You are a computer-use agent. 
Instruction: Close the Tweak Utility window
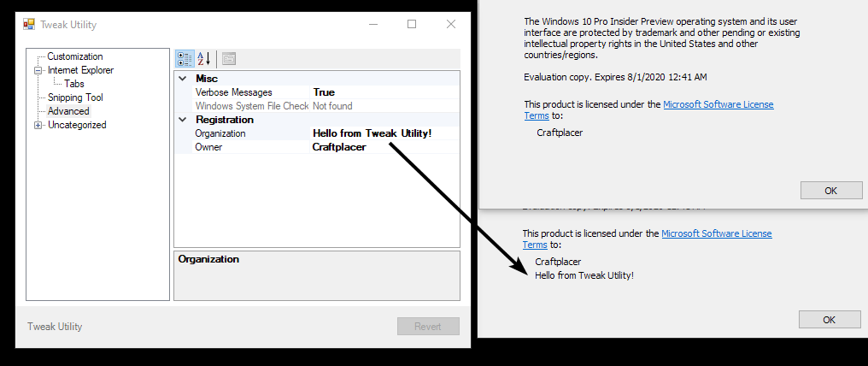click(451, 24)
